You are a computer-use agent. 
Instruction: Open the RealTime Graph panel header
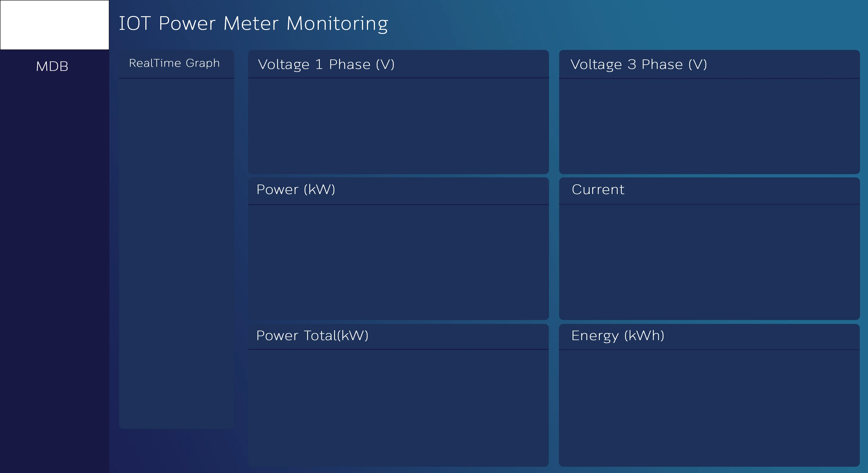coord(174,63)
